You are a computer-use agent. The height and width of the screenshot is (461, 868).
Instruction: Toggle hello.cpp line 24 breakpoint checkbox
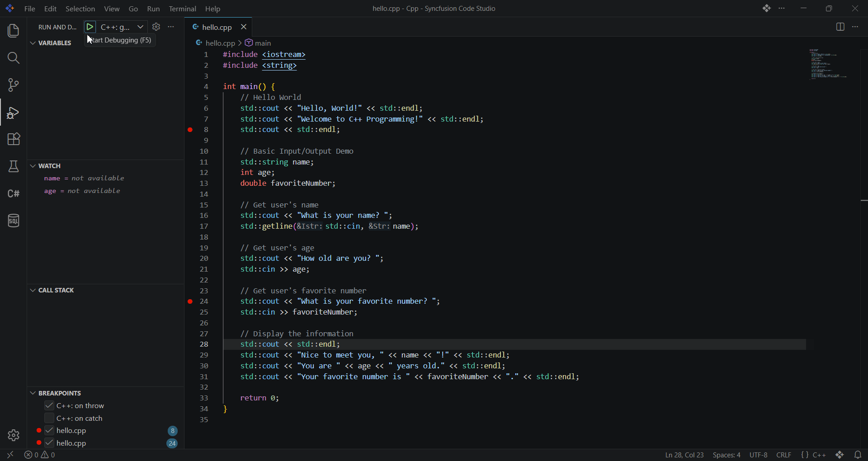click(49, 443)
